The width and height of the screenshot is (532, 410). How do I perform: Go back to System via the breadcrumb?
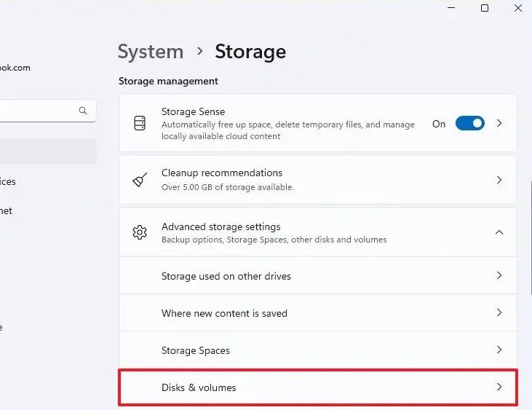tap(151, 52)
